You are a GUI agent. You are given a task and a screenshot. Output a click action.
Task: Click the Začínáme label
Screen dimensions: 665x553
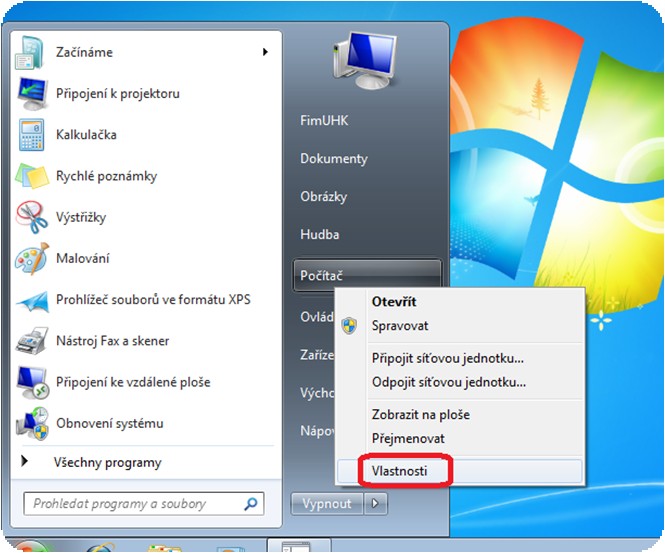[84, 53]
